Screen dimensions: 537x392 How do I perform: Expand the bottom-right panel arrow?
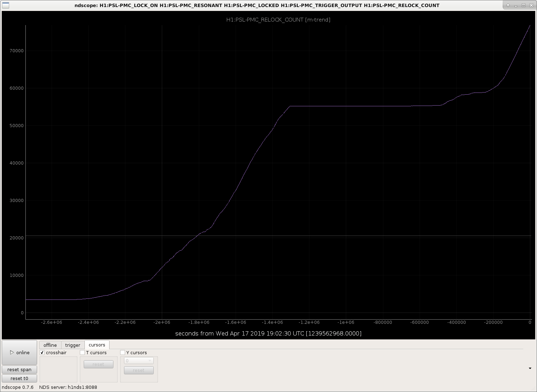click(530, 368)
